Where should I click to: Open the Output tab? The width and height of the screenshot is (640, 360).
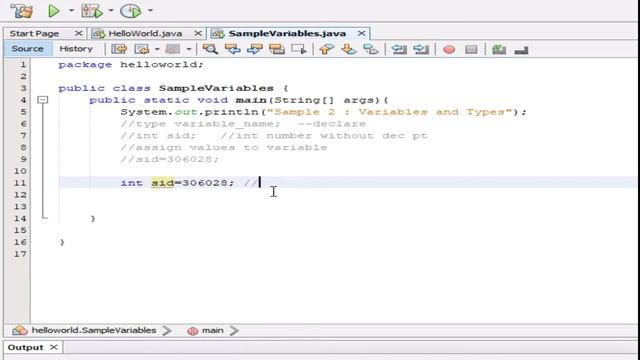pyautogui.click(x=25, y=347)
